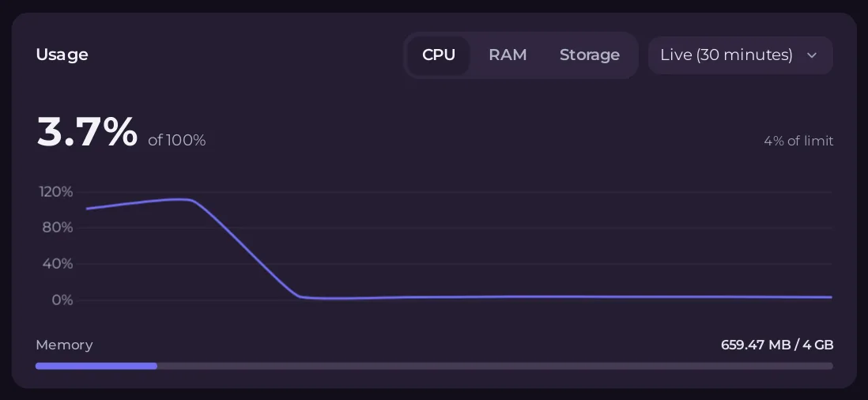Click the peak of the CPU graph line

coord(180,199)
